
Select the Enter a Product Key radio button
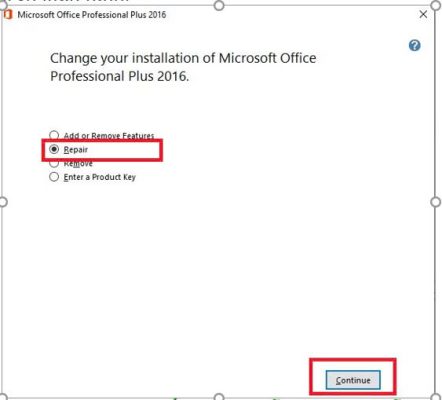(x=54, y=177)
